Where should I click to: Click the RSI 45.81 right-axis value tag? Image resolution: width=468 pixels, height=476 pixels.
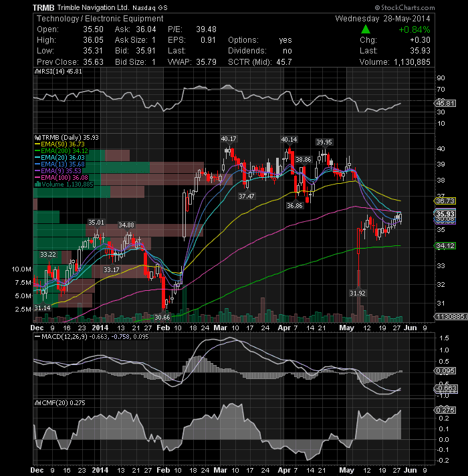tap(445, 104)
